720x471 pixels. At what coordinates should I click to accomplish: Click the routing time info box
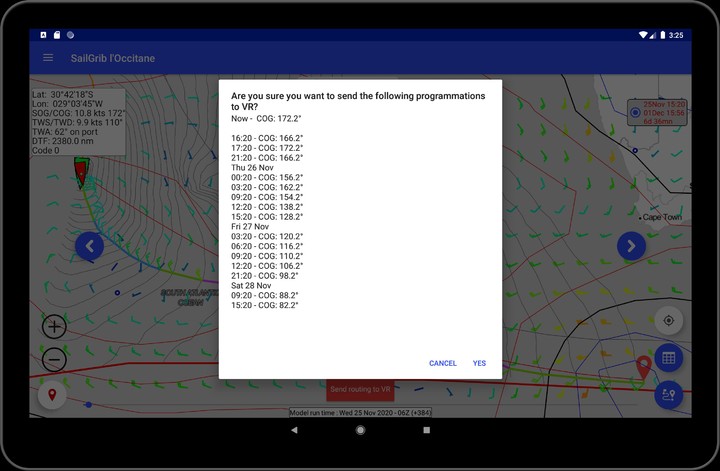[657, 112]
